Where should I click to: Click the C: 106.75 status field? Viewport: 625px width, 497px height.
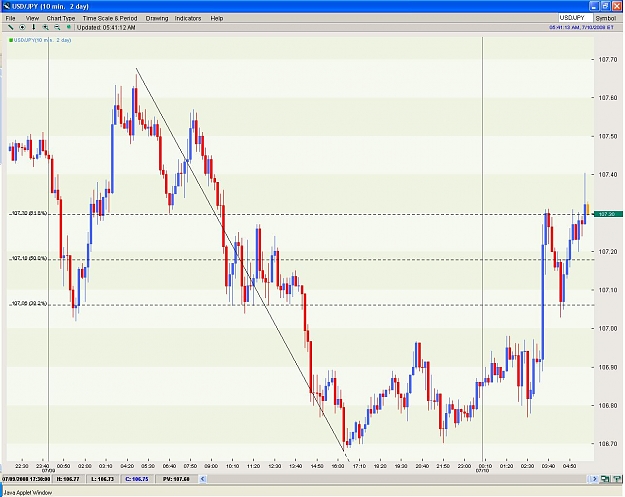tap(137, 479)
